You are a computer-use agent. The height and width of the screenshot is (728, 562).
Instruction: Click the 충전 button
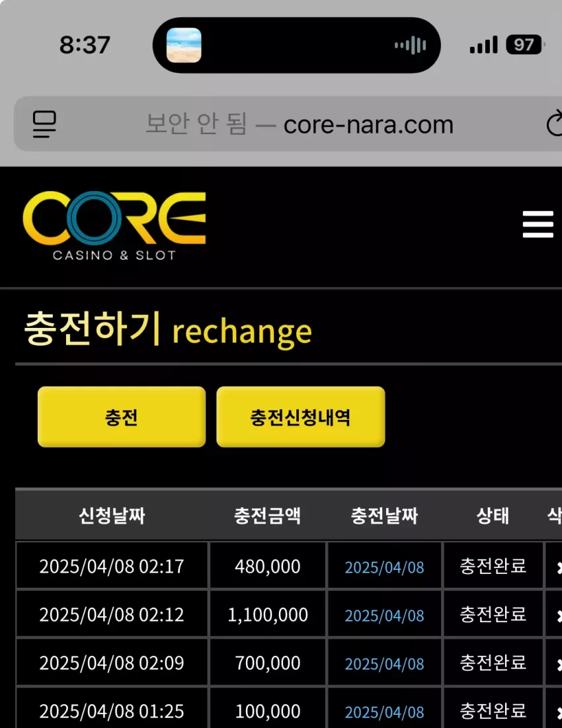pos(122,417)
